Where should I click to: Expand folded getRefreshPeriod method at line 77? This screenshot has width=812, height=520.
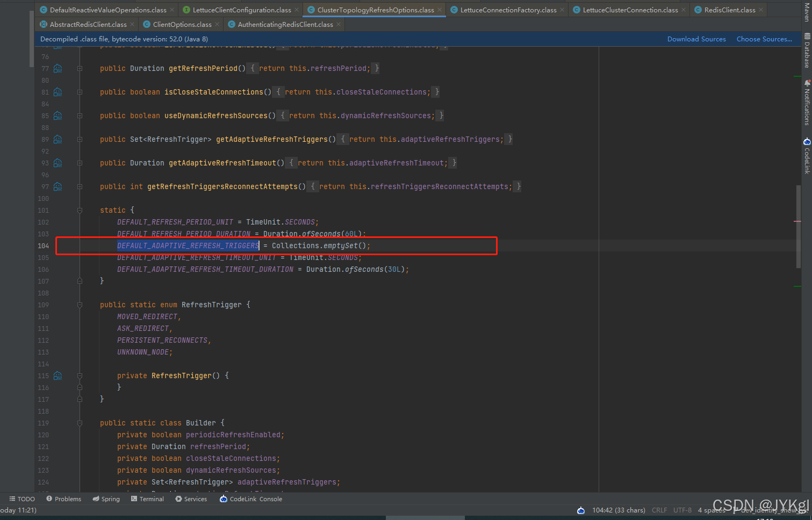[80, 68]
